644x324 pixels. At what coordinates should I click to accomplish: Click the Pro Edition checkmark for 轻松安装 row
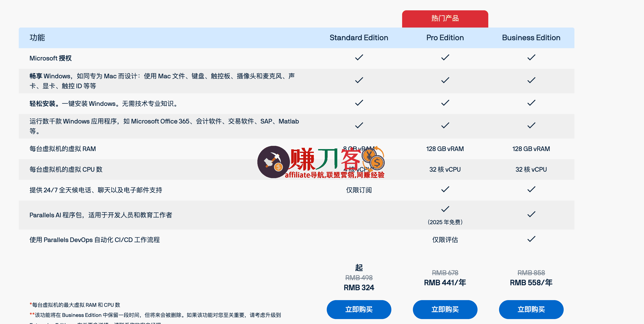445,102
